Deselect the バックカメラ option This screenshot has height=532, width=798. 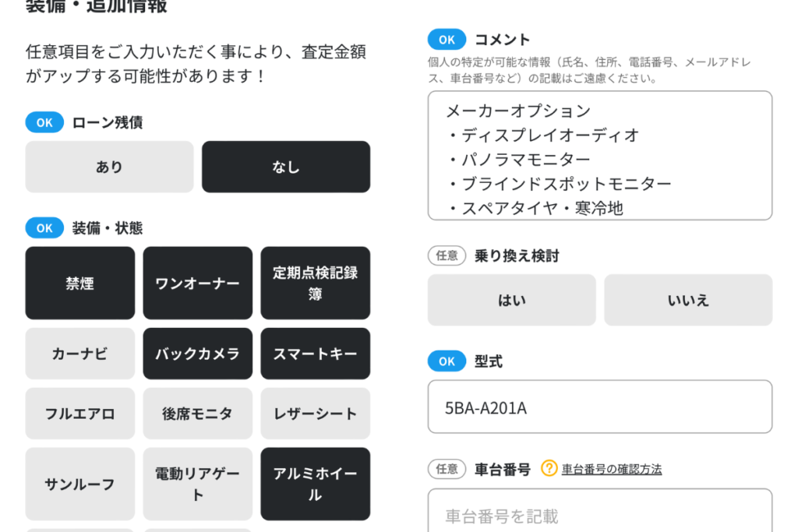pos(197,354)
